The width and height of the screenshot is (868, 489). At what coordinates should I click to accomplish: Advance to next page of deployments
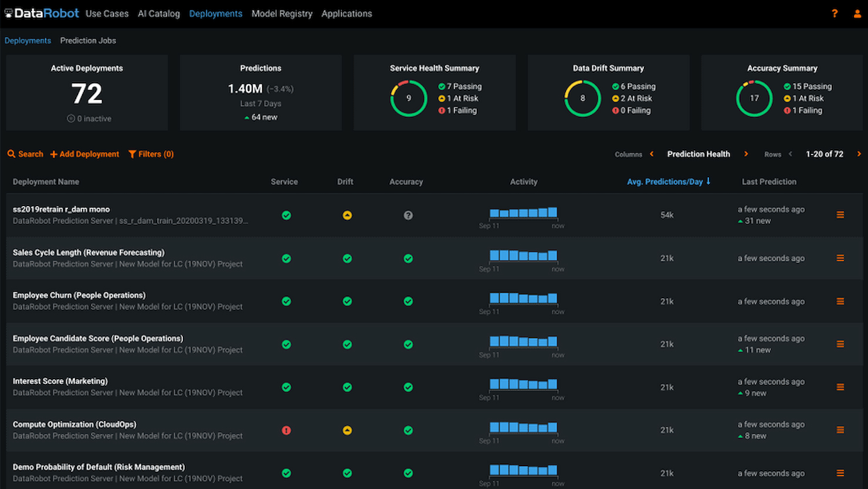859,154
